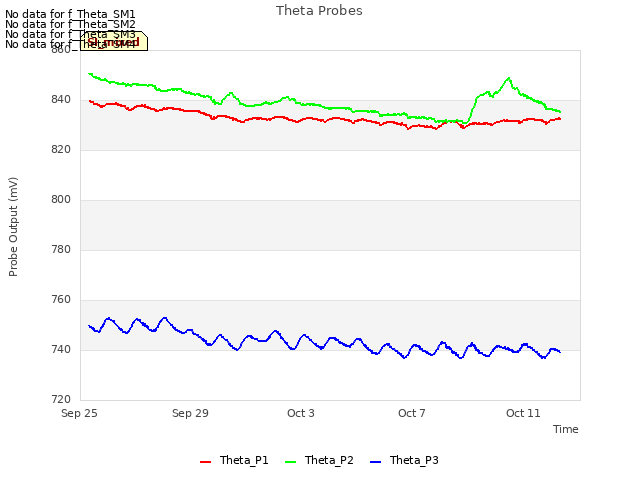640x480 pixels.
Task: Click the blue Theta_P3 legend swatch
Action: [x=376, y=462]
